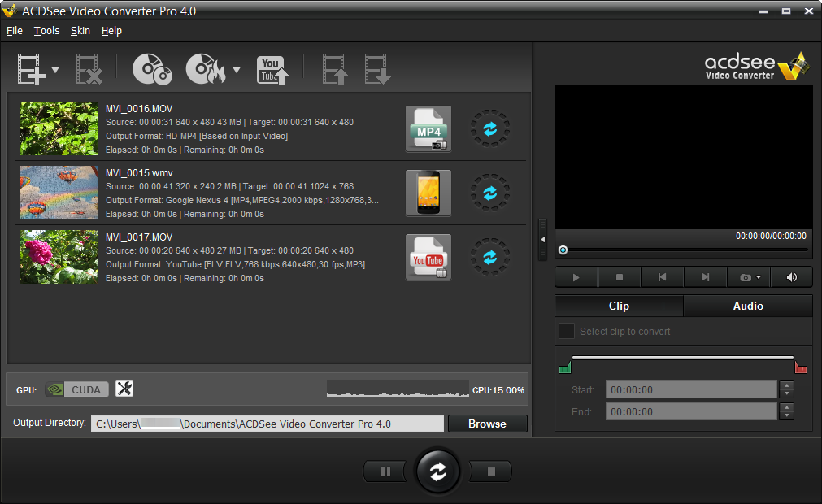Click the Remove video file icon
This screenshot has width=822, height=504.
(88, 69)
